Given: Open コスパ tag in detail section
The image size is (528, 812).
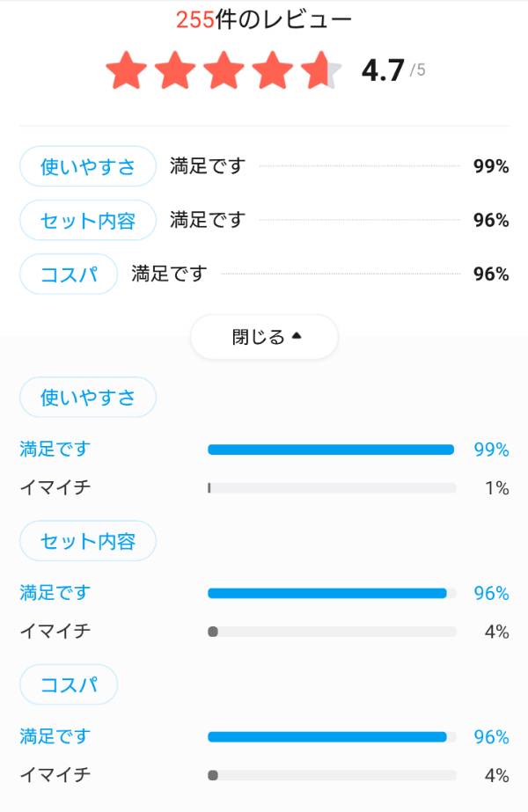Looking at the screenshot, I should point(69,684).
